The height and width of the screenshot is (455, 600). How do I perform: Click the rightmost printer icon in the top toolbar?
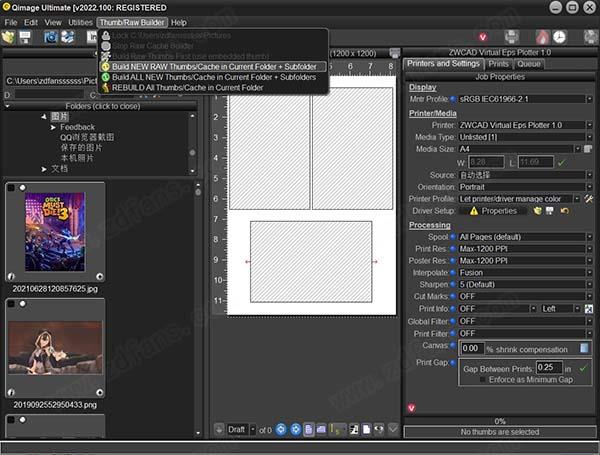pos(591,37)
